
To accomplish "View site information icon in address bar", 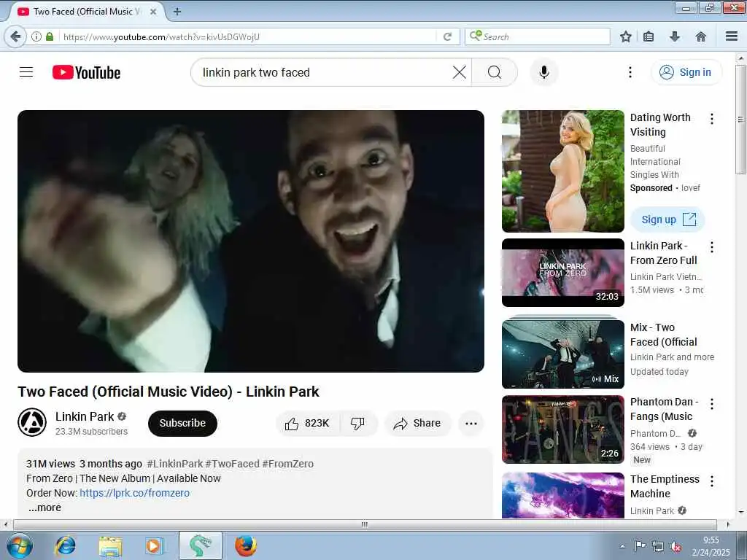I will (x=36, y=36).
